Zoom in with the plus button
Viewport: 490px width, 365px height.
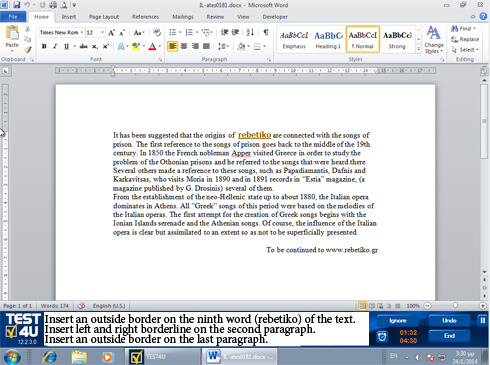482,305
